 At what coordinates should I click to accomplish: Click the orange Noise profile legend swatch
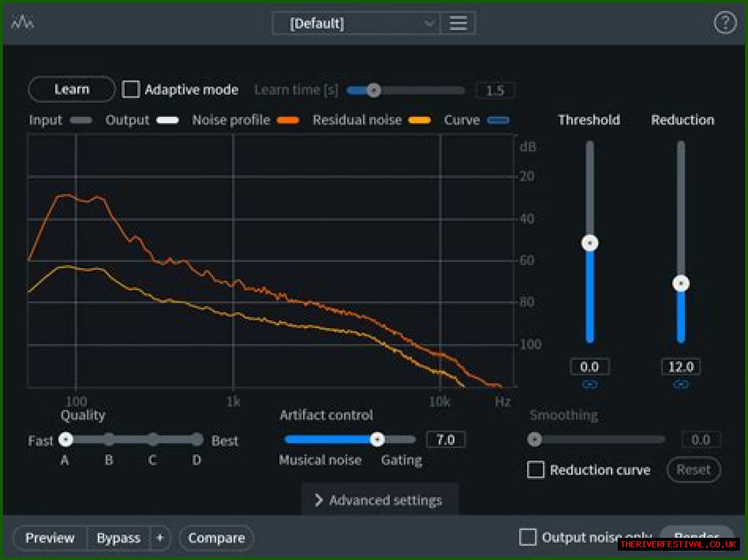288,120
